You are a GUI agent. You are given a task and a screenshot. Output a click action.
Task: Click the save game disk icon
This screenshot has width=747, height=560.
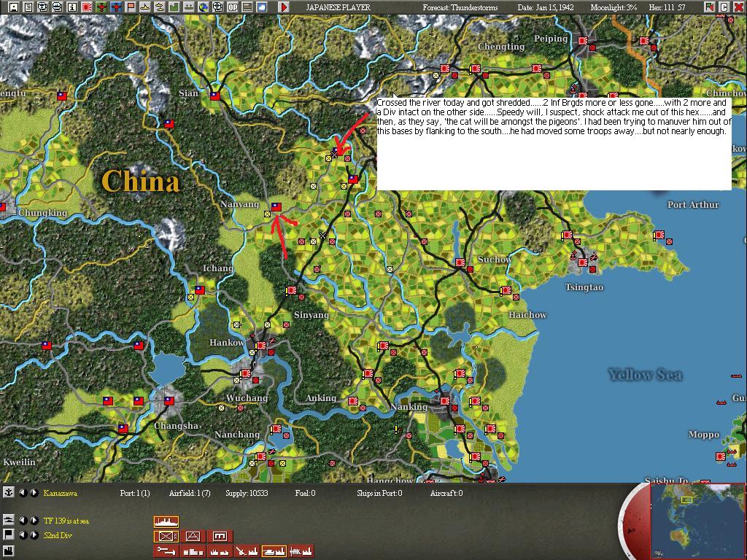click(14, 7)
